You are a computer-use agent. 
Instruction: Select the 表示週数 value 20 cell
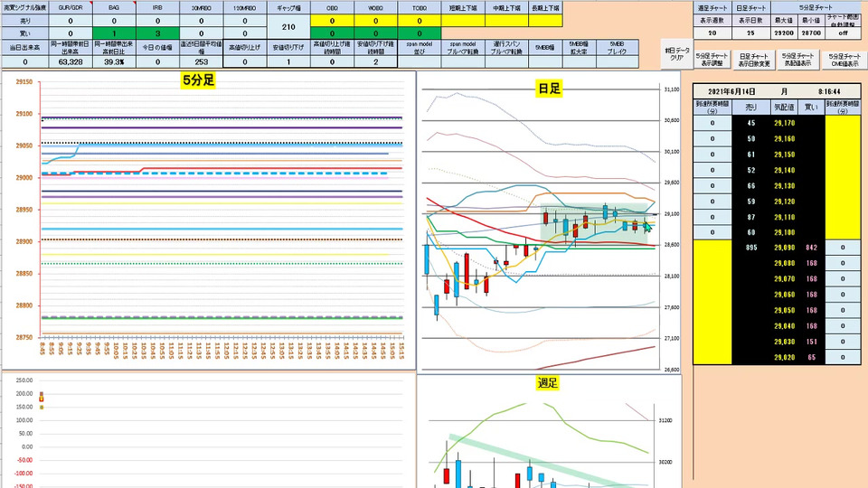(x=712, y=33)
